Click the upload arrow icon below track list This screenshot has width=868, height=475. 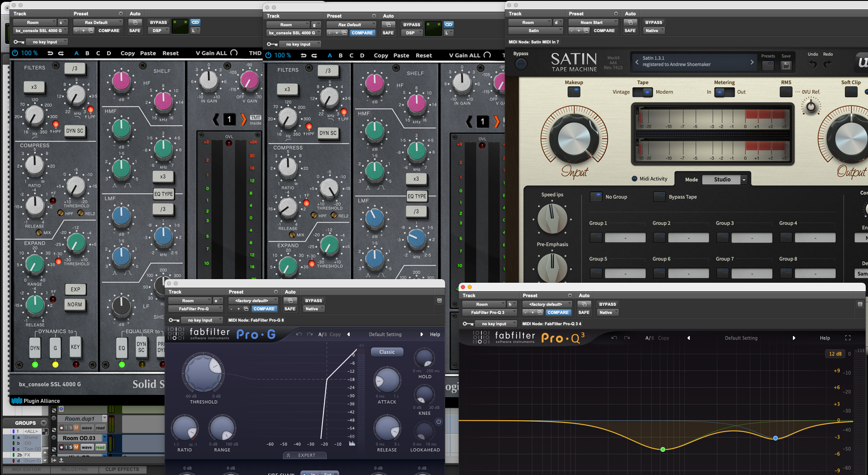61,460
